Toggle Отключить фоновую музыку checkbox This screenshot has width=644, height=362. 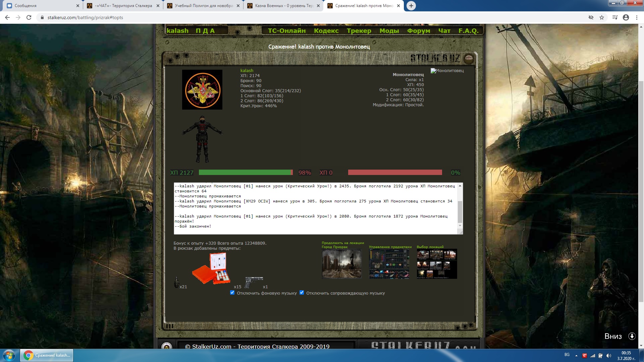pos(232,293)
